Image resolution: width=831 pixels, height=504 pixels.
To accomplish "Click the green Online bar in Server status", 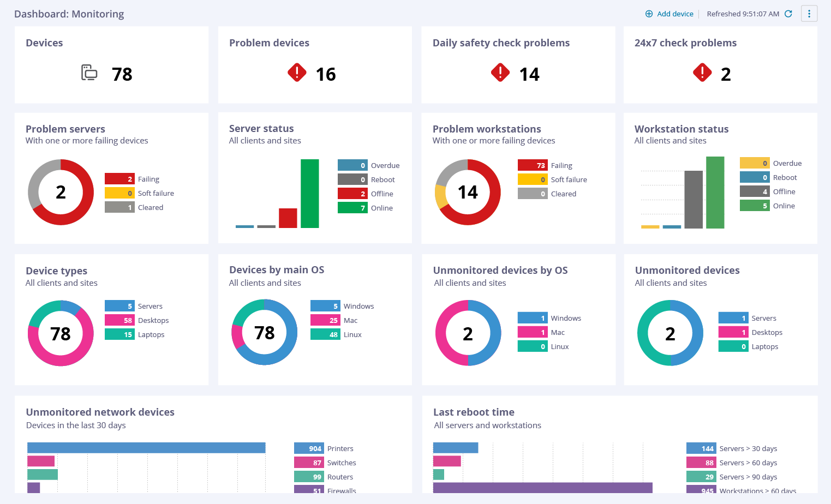I will [309, 194].
